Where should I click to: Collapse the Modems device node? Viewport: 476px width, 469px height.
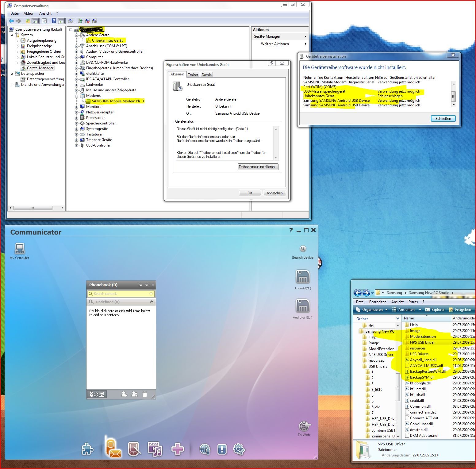point(77,96)
